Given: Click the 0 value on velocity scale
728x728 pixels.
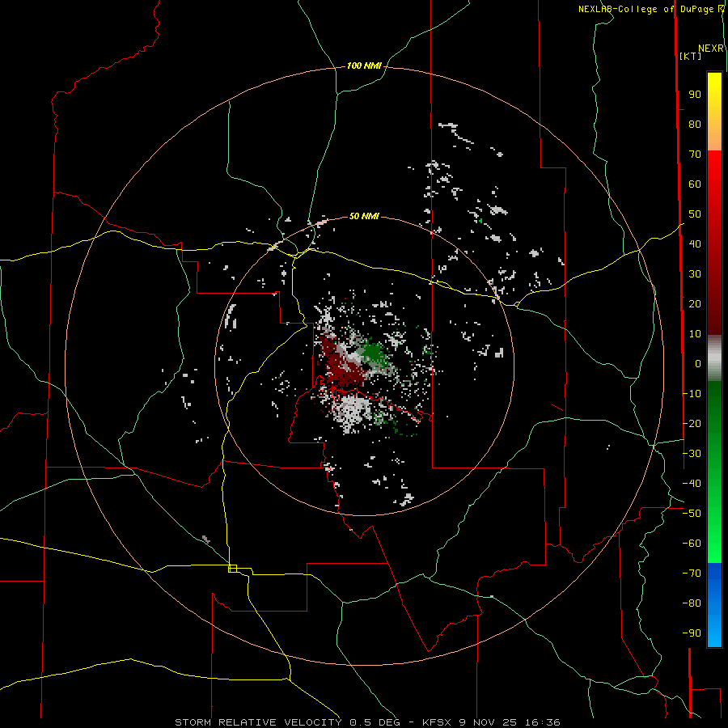Looking at the screenshot, I should 698,364.
